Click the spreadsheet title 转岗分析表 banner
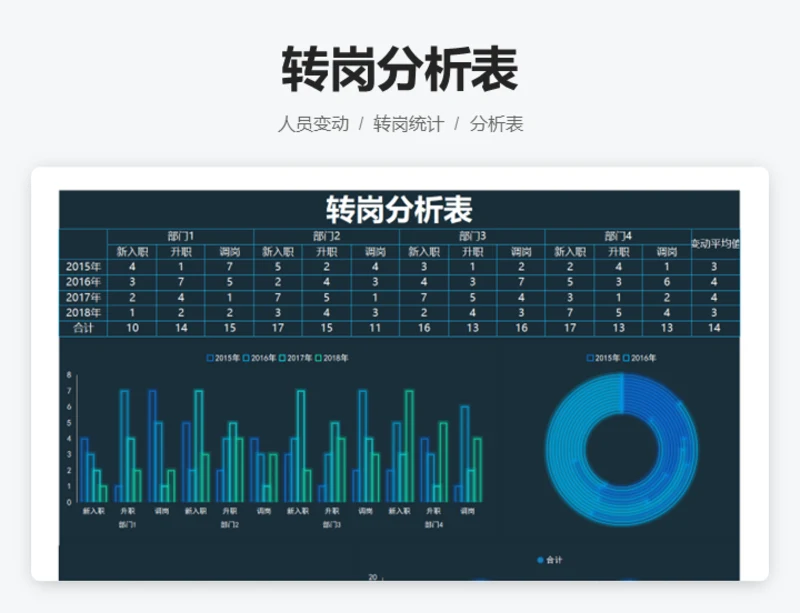 point(399,210)
